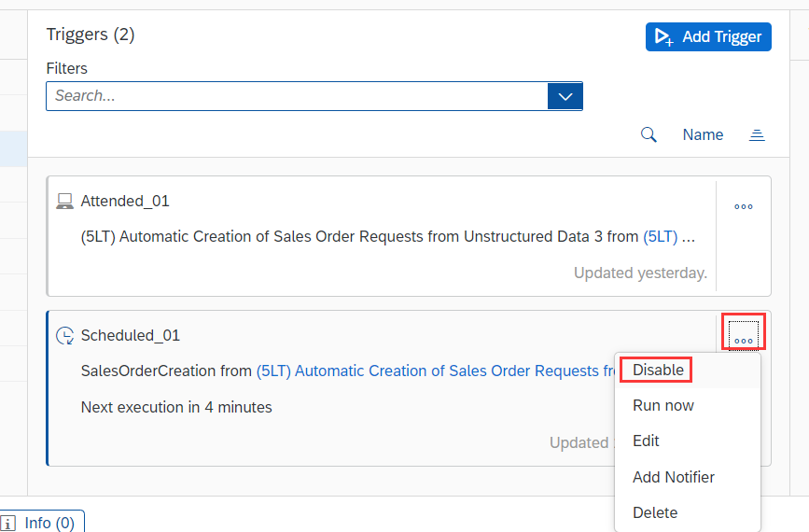809x532 pixels.
Task: Open the Info (0) panel button
Action: tap(40, 522)
